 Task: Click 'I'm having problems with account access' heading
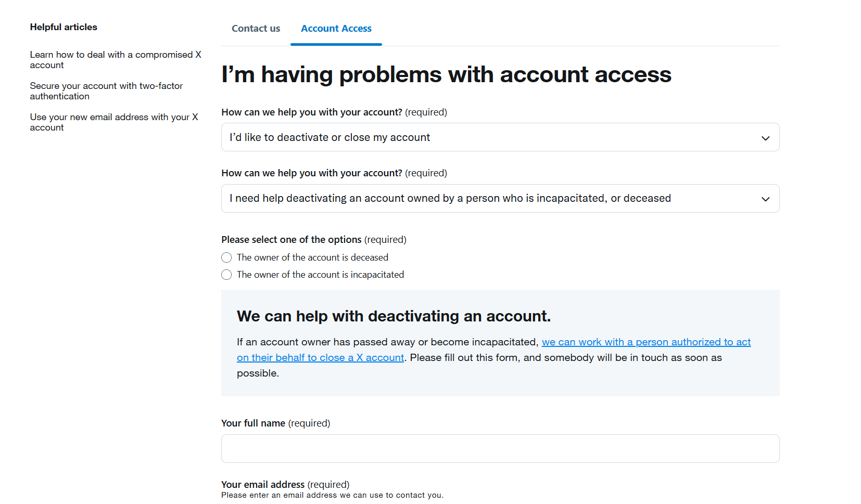[x=446, y=74]
